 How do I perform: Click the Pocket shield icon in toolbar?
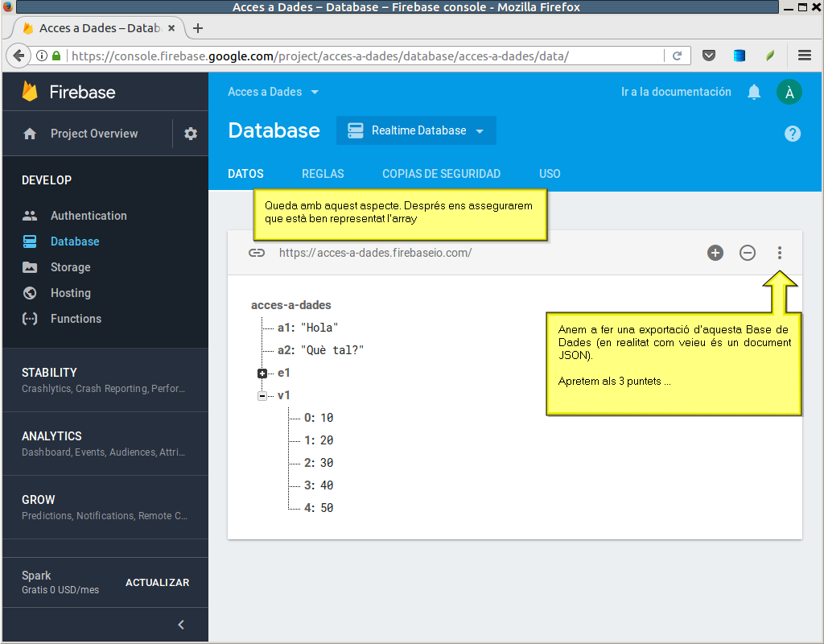click(709, 56)
